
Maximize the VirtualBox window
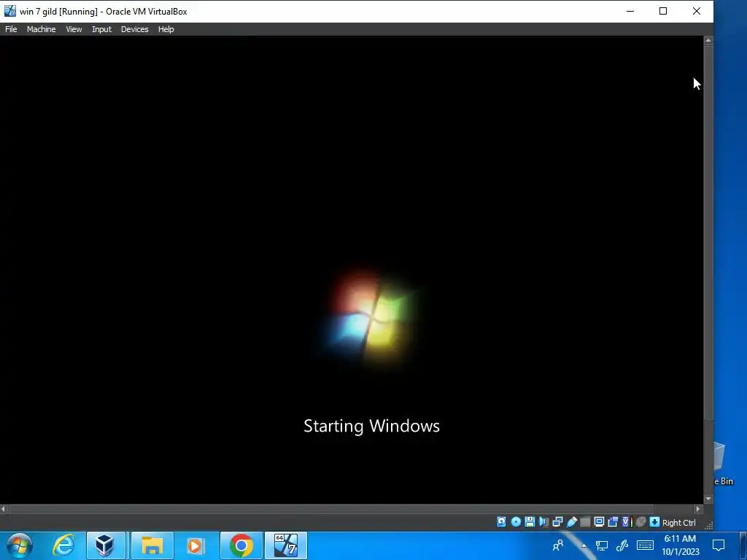[x=662, y=11]
